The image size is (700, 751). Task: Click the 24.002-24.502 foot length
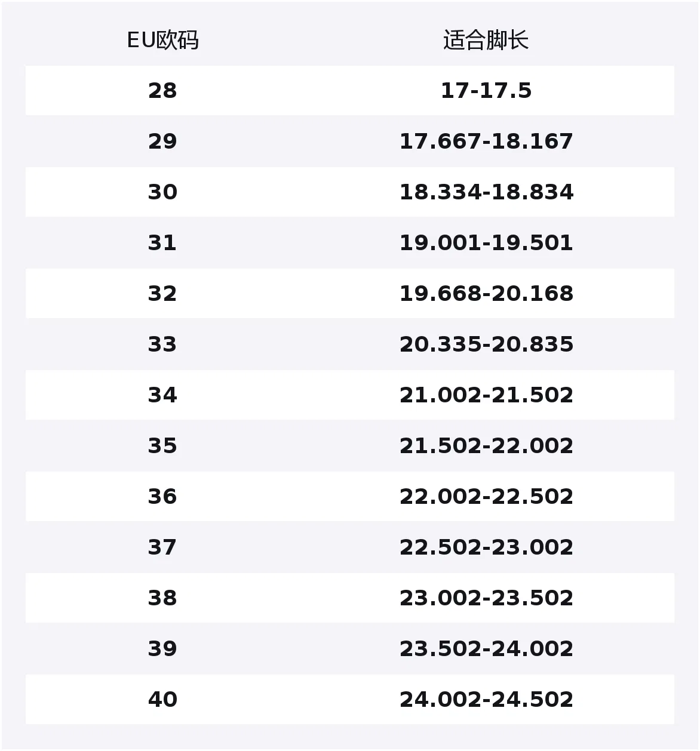coord(486,700)
